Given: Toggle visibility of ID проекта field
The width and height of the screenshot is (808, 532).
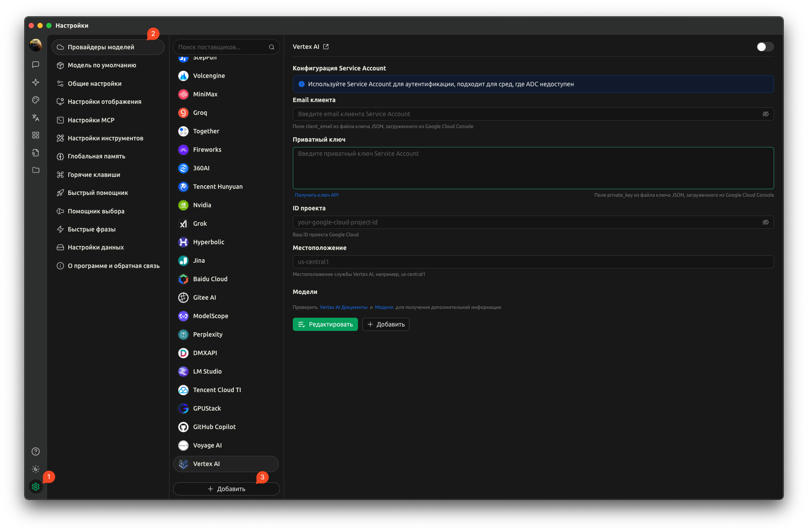Looking at the screenshot, I should click(766, 222).
